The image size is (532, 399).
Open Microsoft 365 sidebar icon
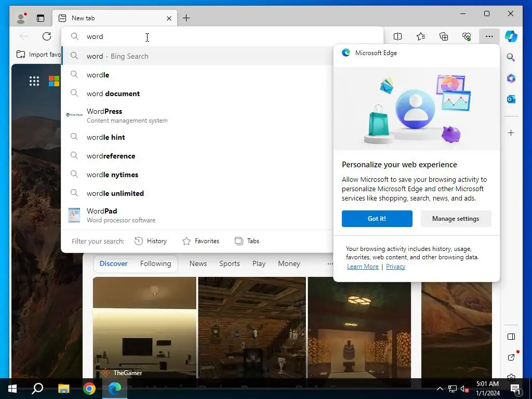tap(511, 78)
